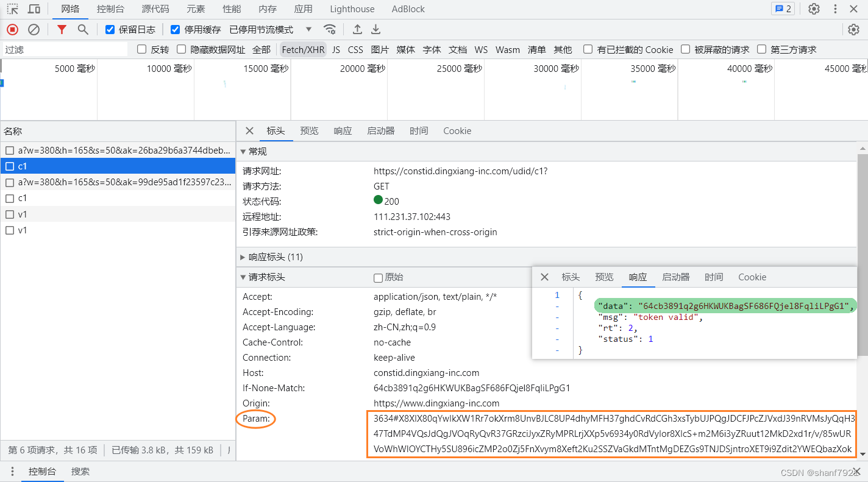
Task: Filter requests by document 文档 type
Action: [458, 49]
